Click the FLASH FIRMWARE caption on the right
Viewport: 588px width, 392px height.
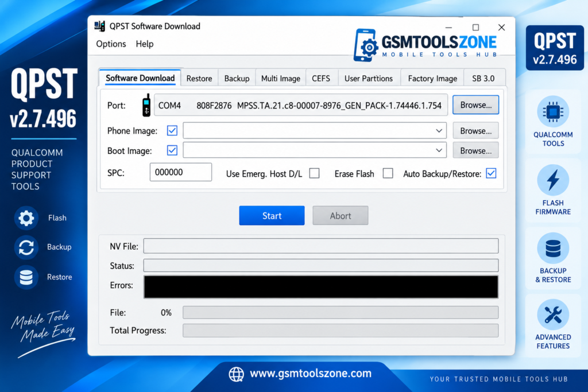point(553,207)
